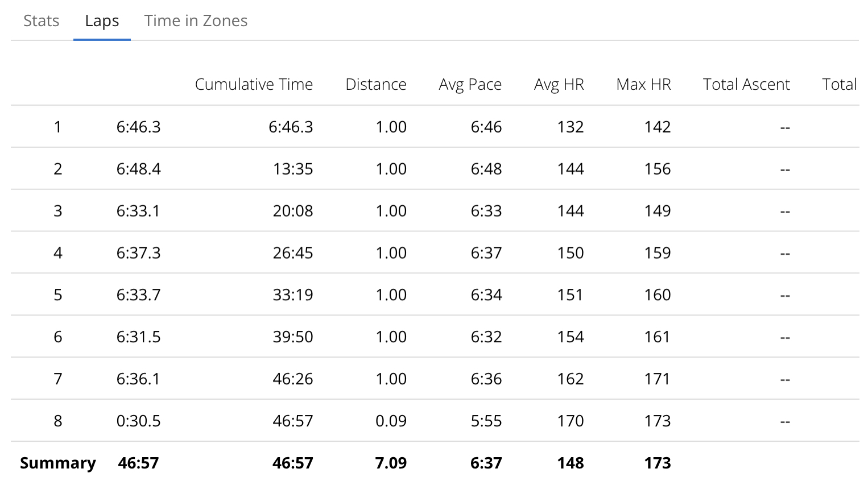Screen dimensions: 868x481
Task: Click lap 4 average pace 6:37
Action: coord(486,253)
